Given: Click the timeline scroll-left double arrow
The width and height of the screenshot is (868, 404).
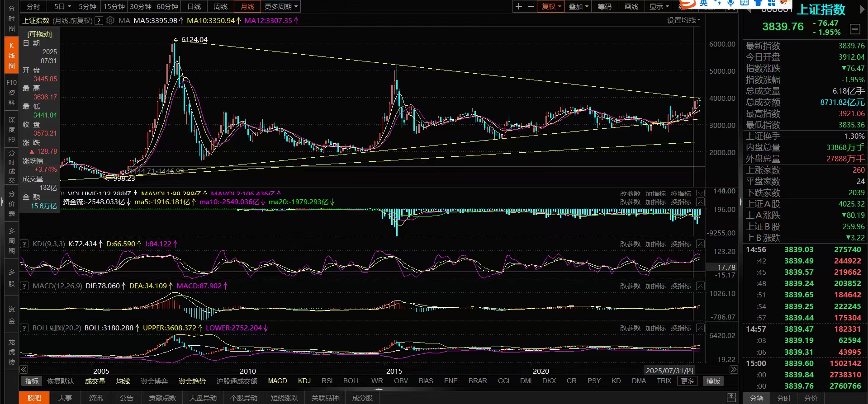Looking at the screenshot, I should click(24, 370).
